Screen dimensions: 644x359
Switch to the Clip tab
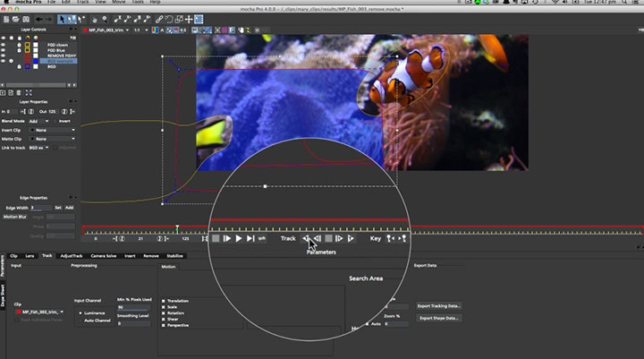tap(13, 256)
